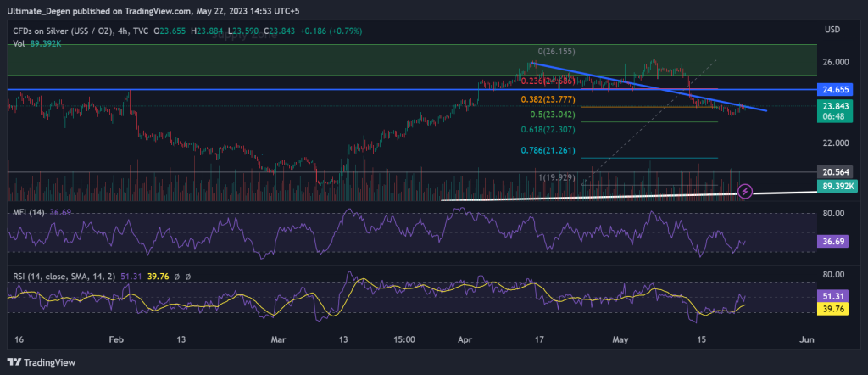Click the yellow 39.76 RSI average tag
The height and width of the screenshot is (375, 868).
832,309
